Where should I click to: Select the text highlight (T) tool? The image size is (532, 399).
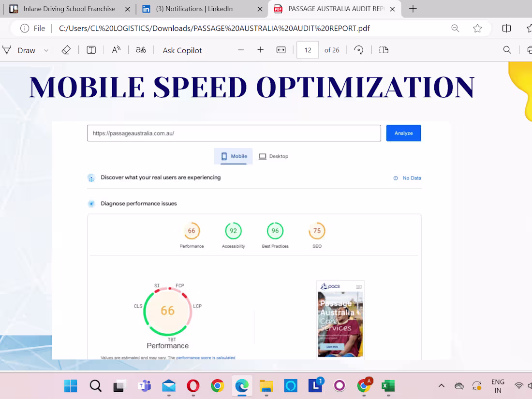pyautogui.click(x=91, y=50)
